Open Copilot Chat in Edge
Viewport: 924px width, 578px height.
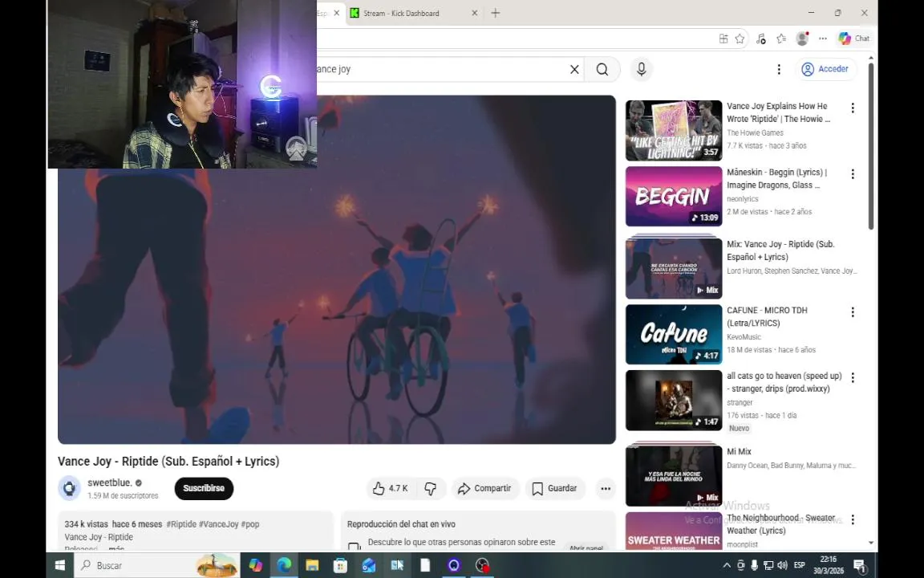point(854,39)
